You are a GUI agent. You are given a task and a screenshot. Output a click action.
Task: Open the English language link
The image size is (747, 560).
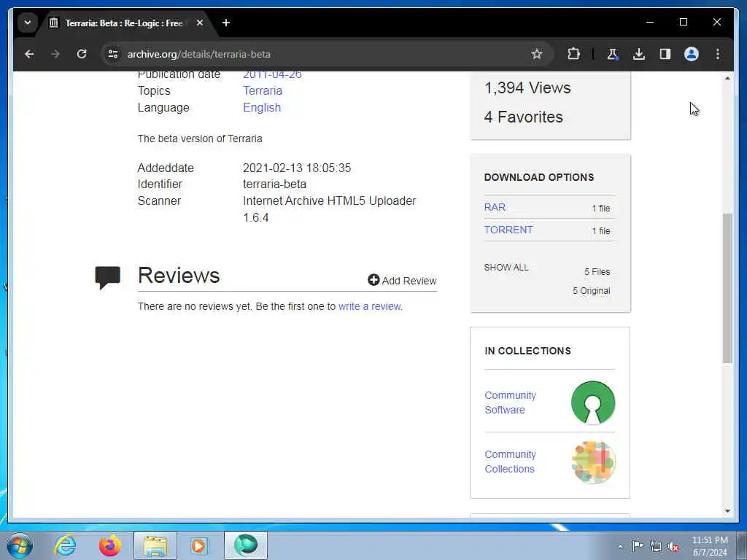(x=262, y=108)
